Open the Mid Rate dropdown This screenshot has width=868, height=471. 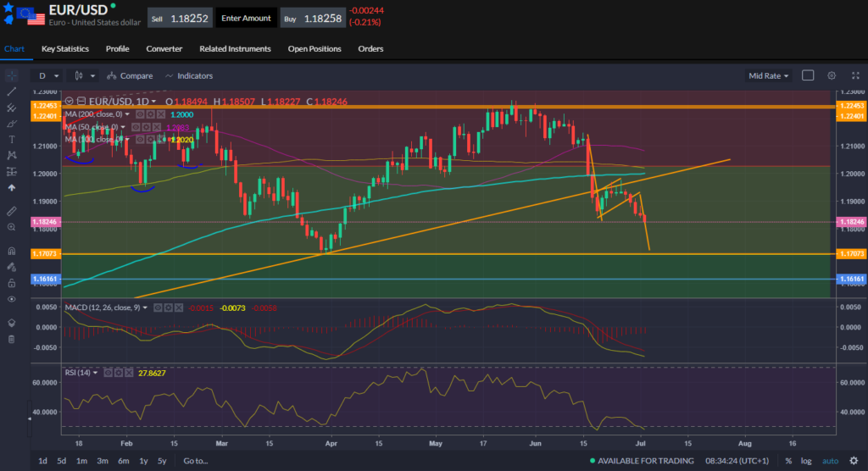(x=768, y=76)
